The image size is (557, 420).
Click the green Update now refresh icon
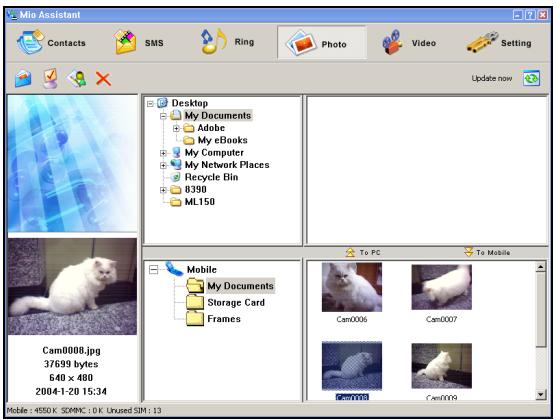tap(531, 78)
